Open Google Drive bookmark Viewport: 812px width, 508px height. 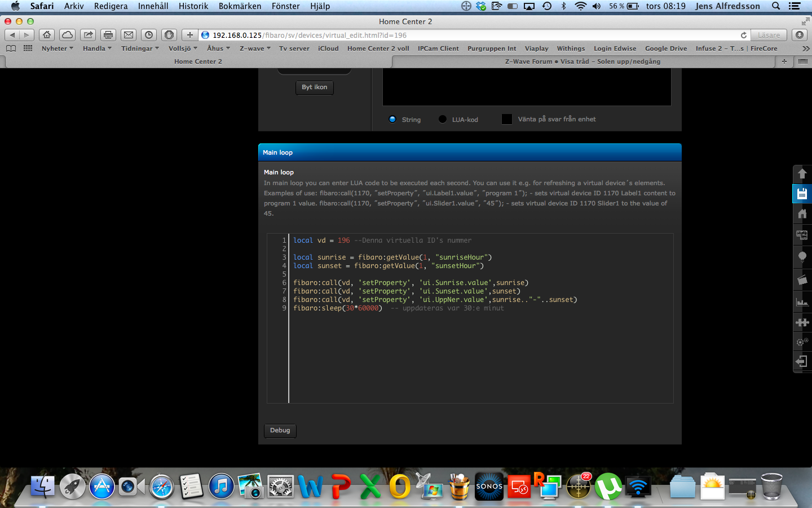point(666,49)
